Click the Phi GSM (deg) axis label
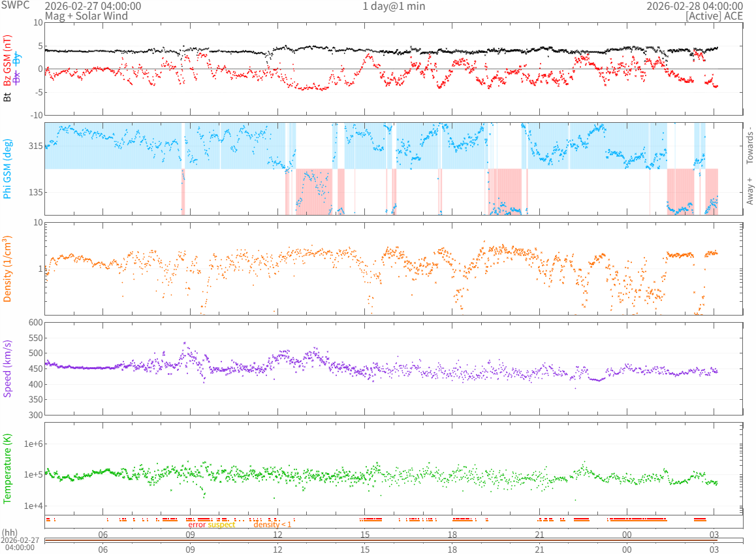Image resolution: width=756 pixels, height=554 pixels. click(x=8, y=169)
